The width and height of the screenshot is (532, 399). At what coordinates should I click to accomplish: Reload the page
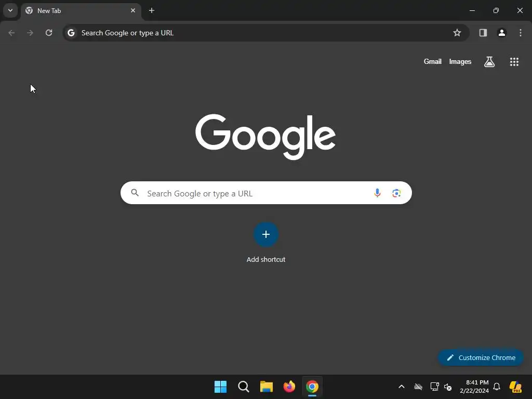click(49, 33)
